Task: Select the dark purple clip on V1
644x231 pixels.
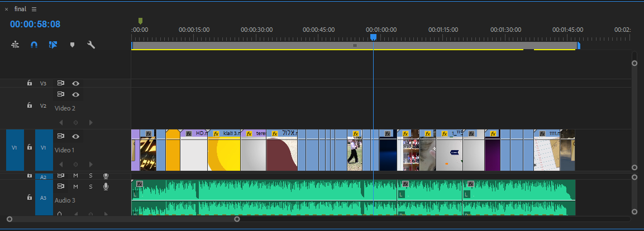Action: coord(493,150)
